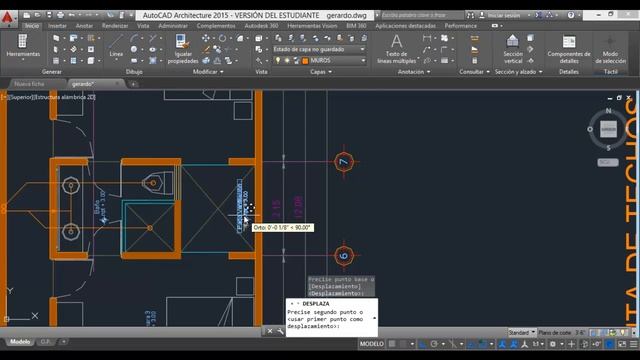
Task: Click the search keyword input field
Action: [x=422, y=15]
